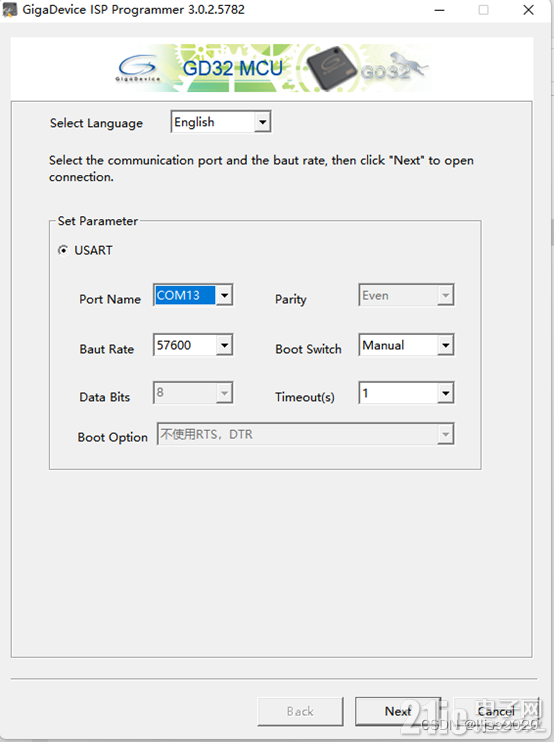Click the GD32 leopard logo in banner

(395, 67)
